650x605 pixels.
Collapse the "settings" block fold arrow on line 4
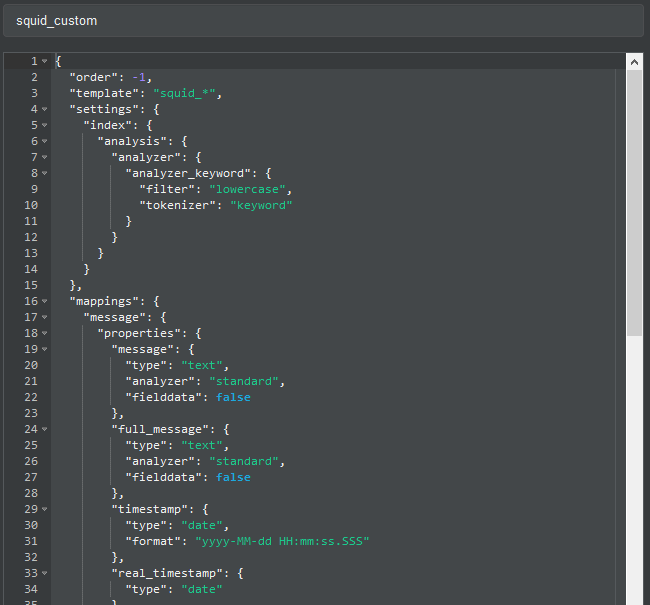pos(44,109)
